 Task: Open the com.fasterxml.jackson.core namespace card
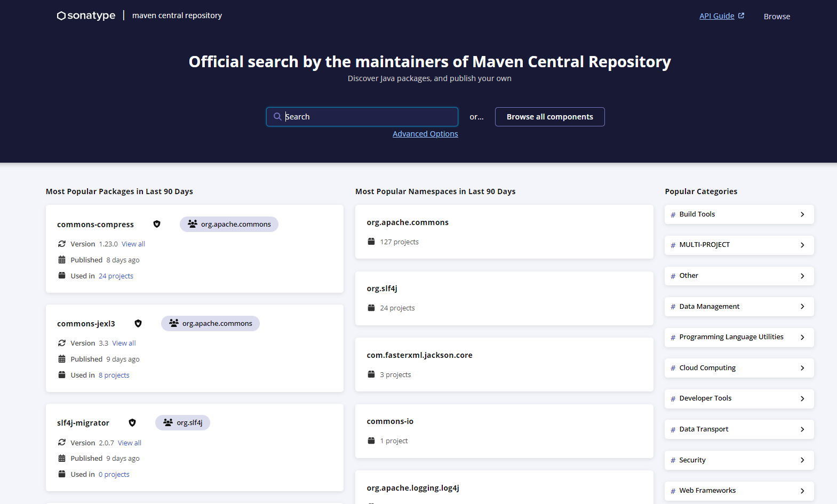(419, 355)
